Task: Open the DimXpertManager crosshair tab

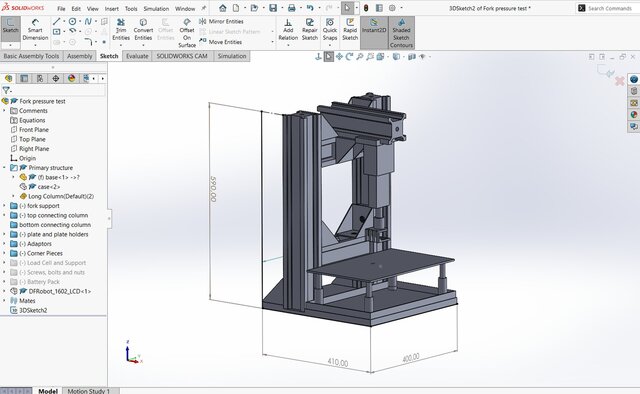Action: (56, 78)
